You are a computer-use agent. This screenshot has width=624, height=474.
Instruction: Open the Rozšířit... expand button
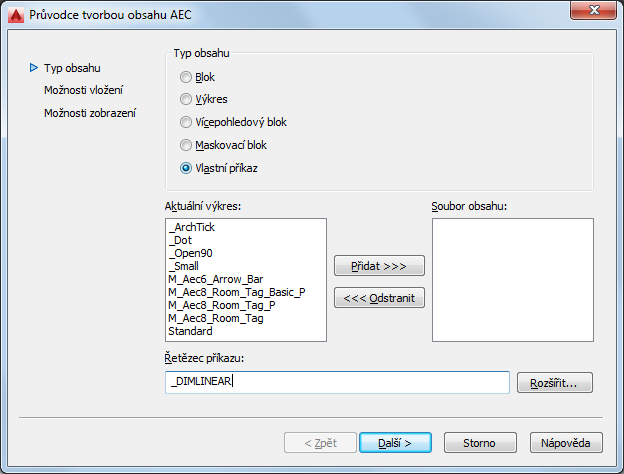point(555,382)
